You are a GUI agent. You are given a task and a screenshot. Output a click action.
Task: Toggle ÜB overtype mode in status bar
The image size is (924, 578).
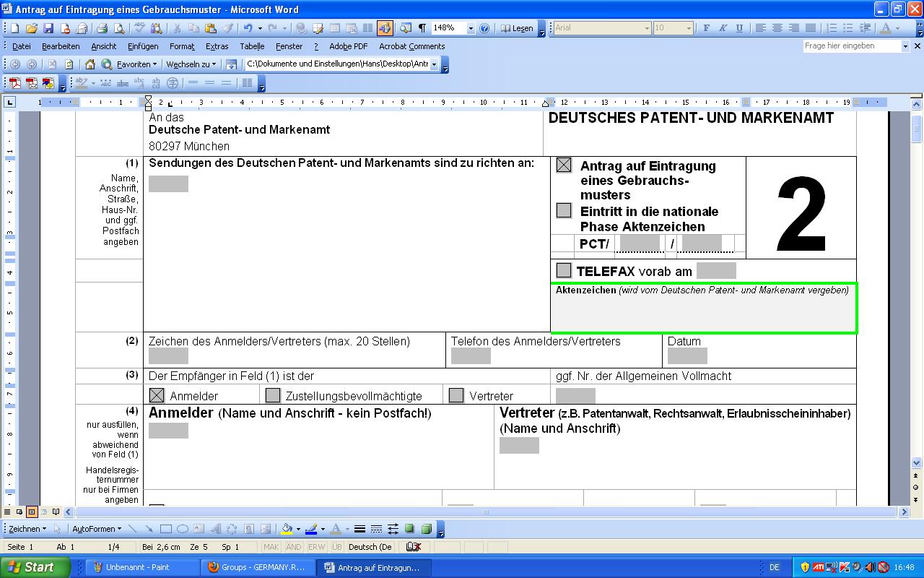tap(336, 547)
